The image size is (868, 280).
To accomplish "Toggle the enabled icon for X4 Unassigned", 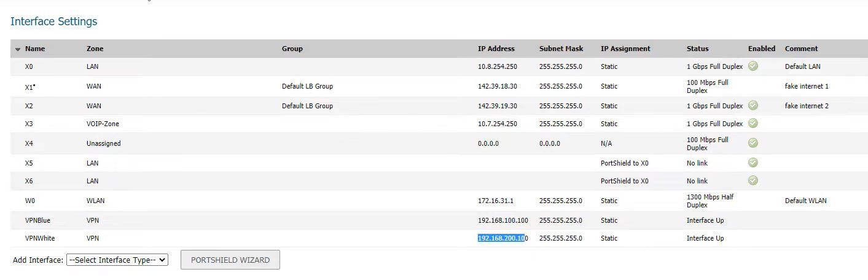I will click(753, 143).
